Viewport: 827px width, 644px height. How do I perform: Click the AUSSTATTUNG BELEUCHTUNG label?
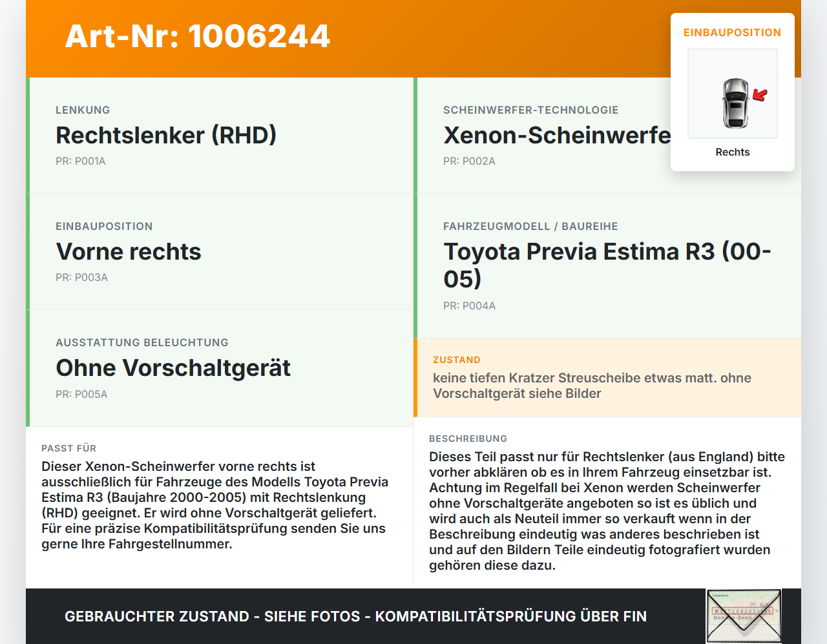coord(142,342)
